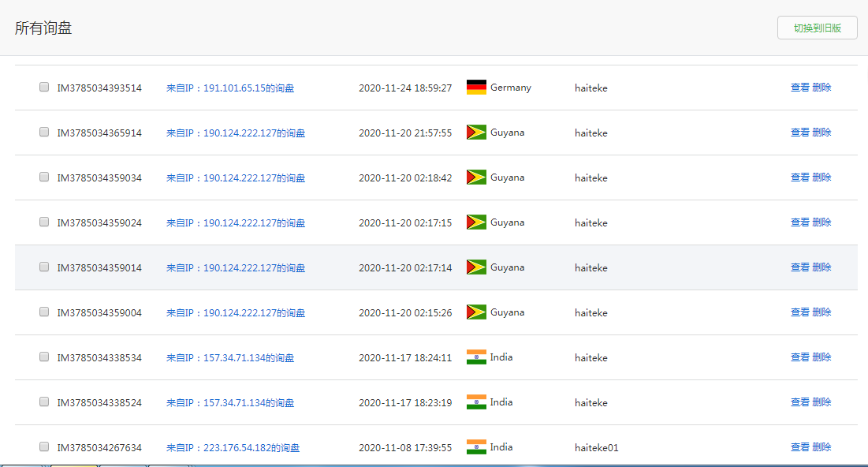
Task: Delete inquiry IM3785034365914 via 删除
Action: 821,133
